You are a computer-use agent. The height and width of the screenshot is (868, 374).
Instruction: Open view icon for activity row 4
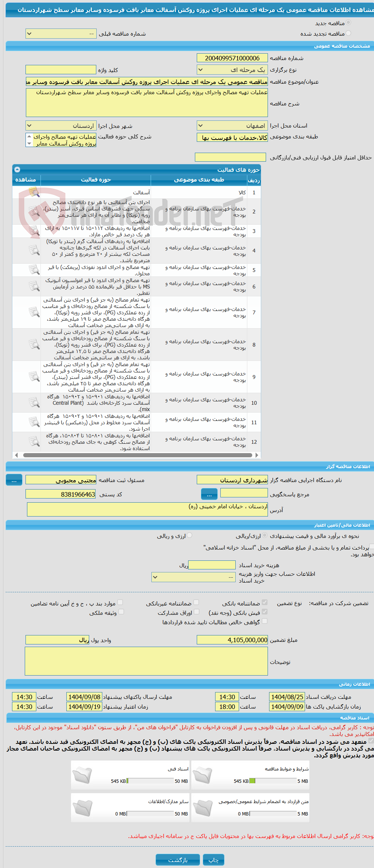tap(34, 251)
